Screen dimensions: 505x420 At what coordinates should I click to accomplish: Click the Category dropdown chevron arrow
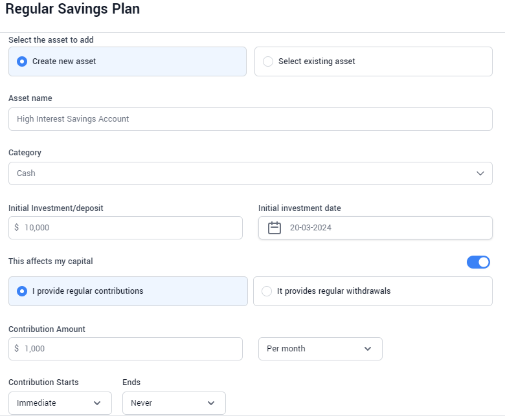tap(480, 173)
